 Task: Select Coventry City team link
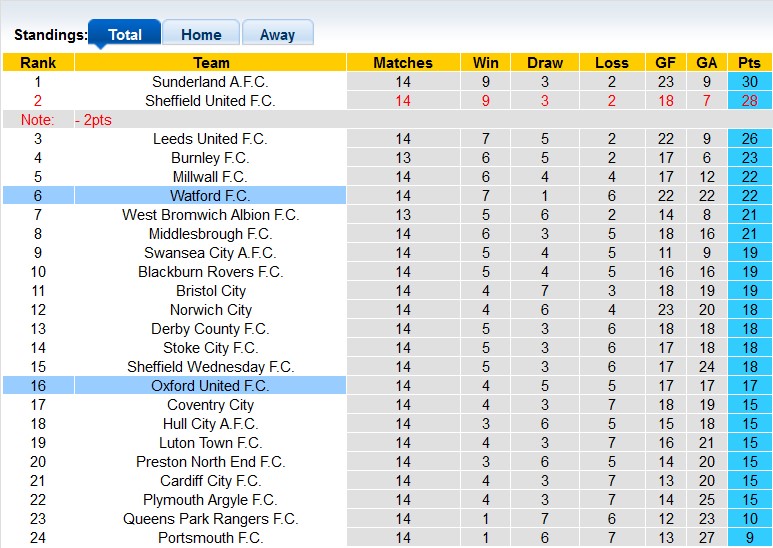(x=210, y=405)
